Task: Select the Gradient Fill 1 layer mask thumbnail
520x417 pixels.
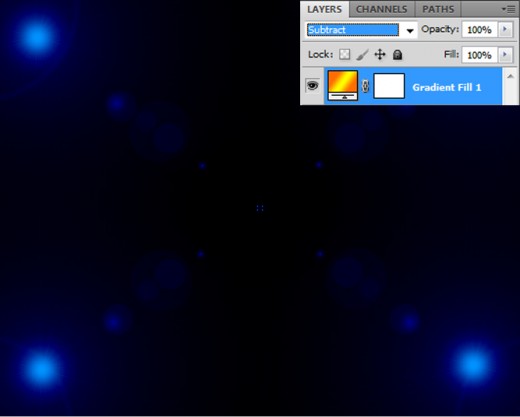Action: coord(389,86)
